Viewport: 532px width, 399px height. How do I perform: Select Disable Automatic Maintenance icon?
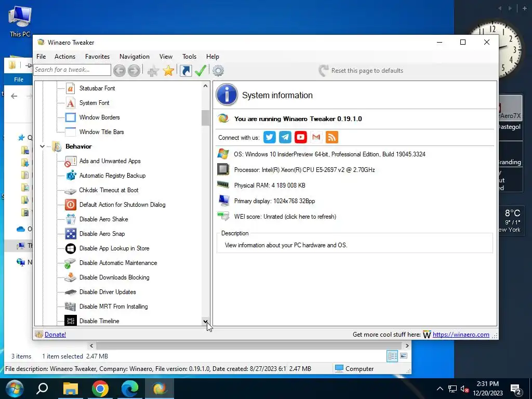coord(70,263)
